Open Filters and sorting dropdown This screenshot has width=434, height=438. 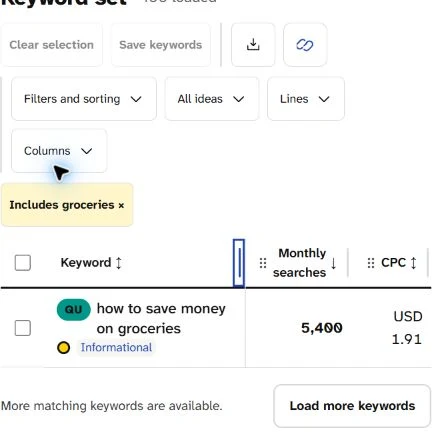tap(84, 99)
